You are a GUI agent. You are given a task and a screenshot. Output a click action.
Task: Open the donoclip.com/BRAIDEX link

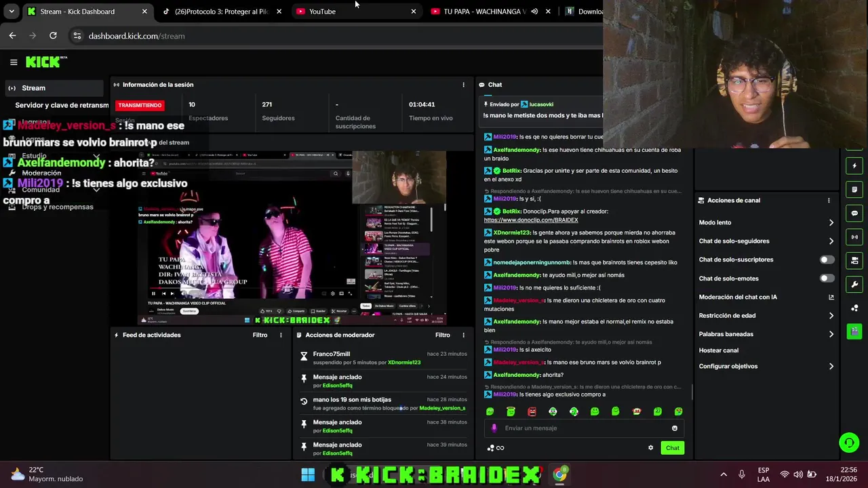tap(531, 220)
